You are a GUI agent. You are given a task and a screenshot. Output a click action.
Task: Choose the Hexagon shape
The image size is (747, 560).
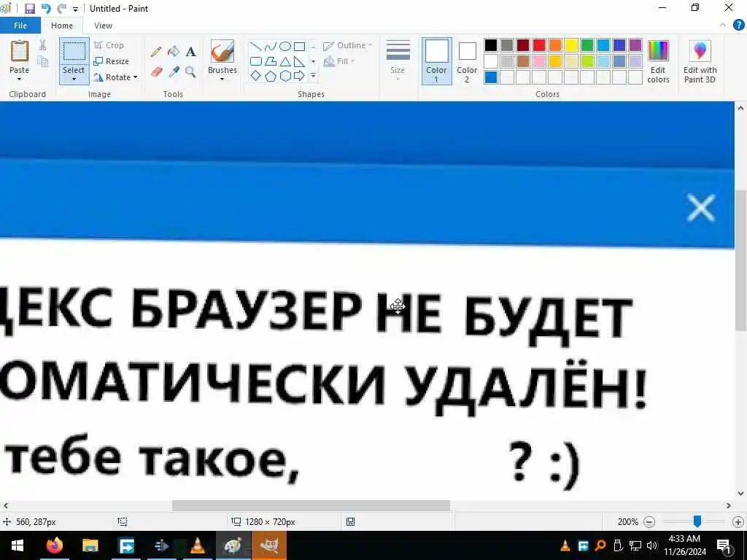(x=285, y=76)
